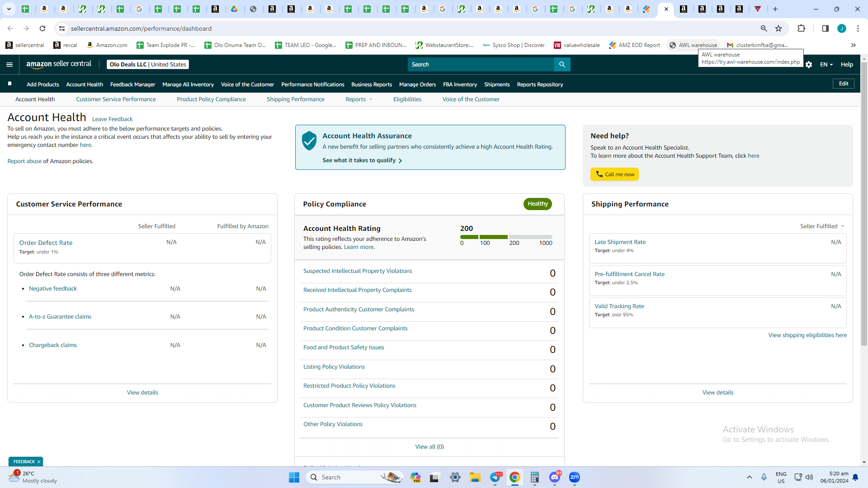Expand the Seller Fulfilled dropdown in Shipping Performance
Image resolution: width=868 pixels, height=488 pixels.
coord(822,226)
